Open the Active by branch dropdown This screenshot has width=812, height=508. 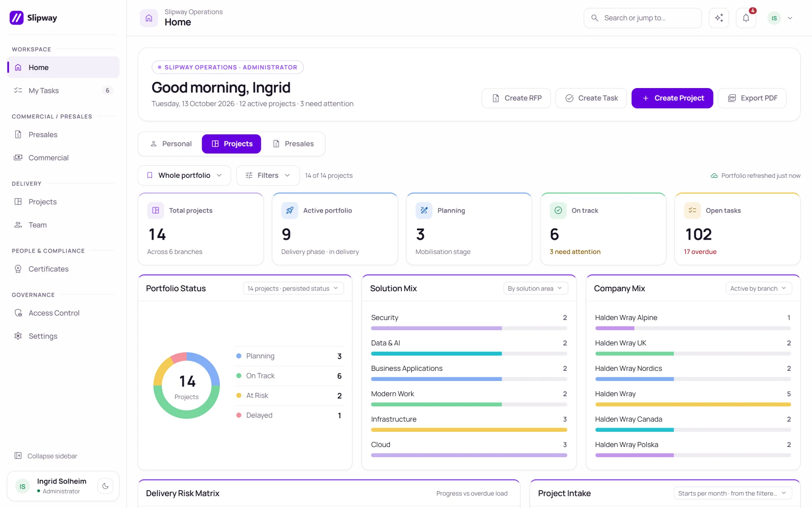[x=759, y=288]
